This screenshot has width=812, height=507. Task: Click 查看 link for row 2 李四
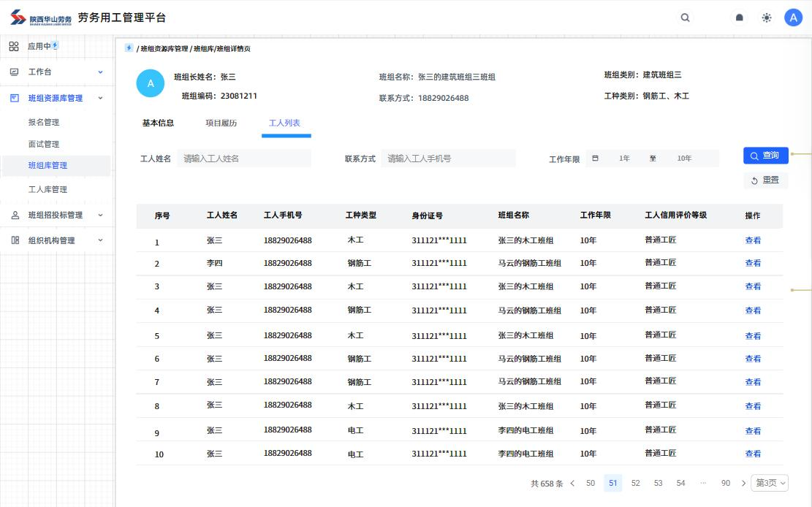click(x=753, y=263)
